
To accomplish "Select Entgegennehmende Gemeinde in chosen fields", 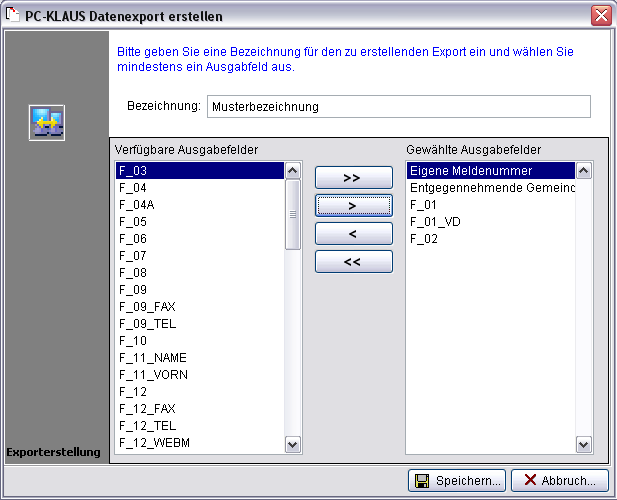I will pyautogui.click(x=489, y=188).
